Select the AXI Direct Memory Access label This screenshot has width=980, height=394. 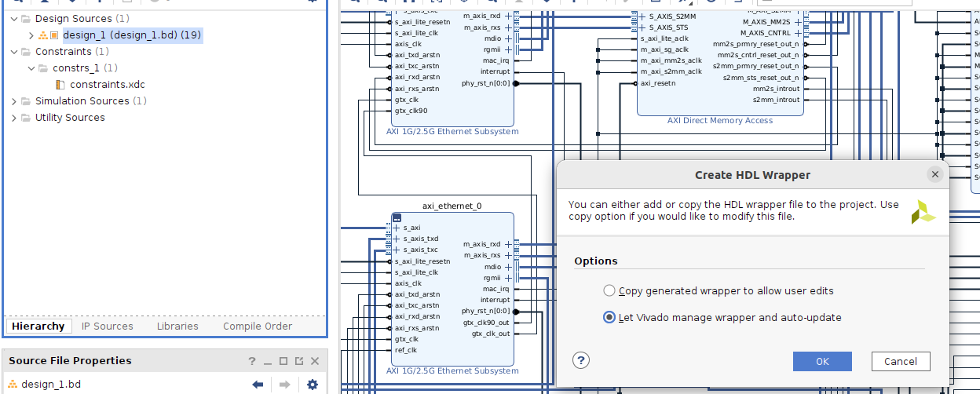point(720,121)
